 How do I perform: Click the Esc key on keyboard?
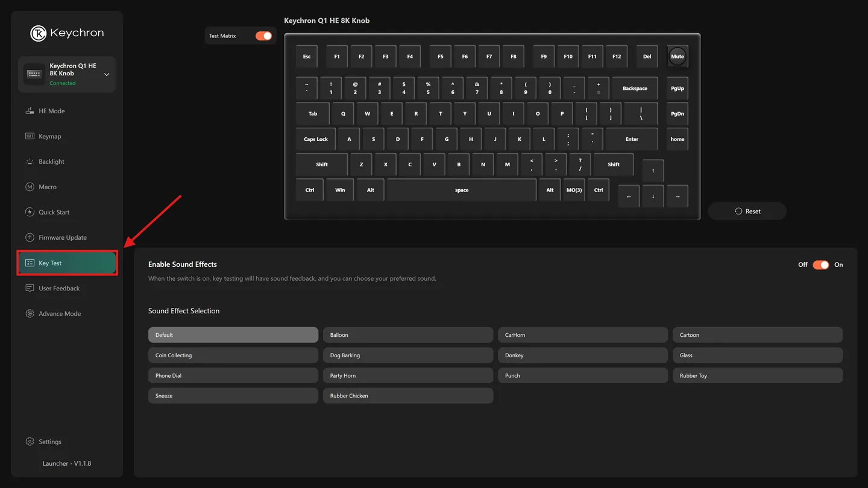(x=307, y=57)
